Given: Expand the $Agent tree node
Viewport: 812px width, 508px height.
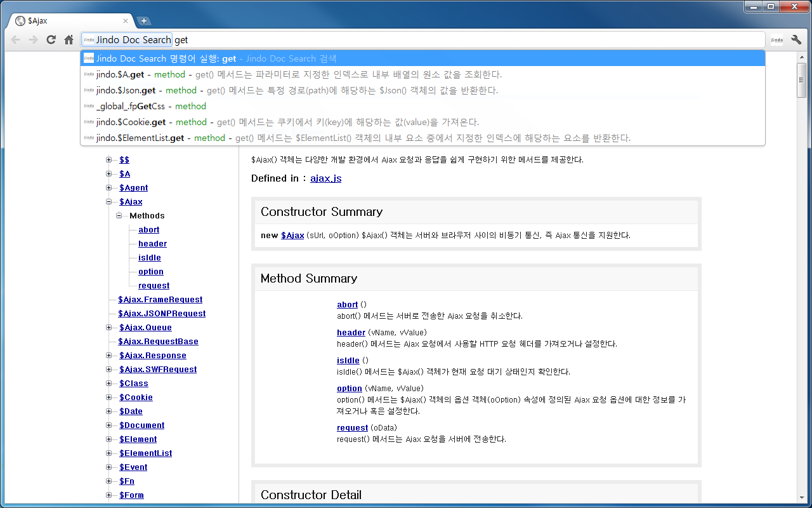Looking at the screenshot, I should coord(108,188).
